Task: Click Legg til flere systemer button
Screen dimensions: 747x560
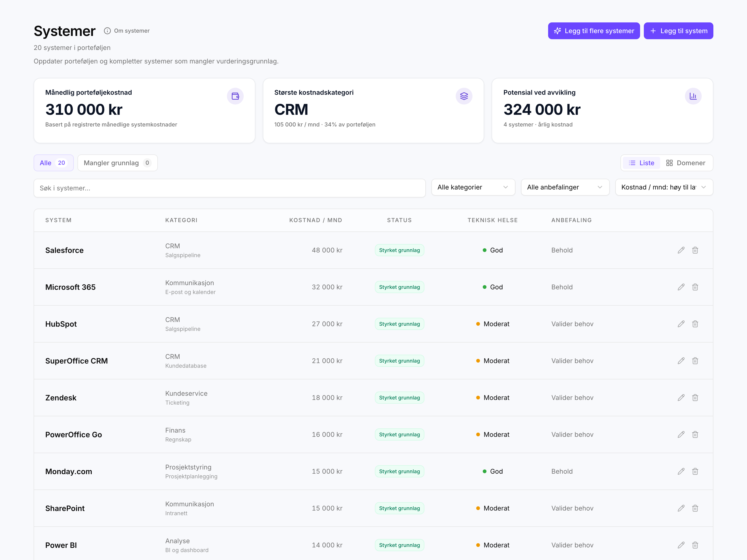Action: 594,31
